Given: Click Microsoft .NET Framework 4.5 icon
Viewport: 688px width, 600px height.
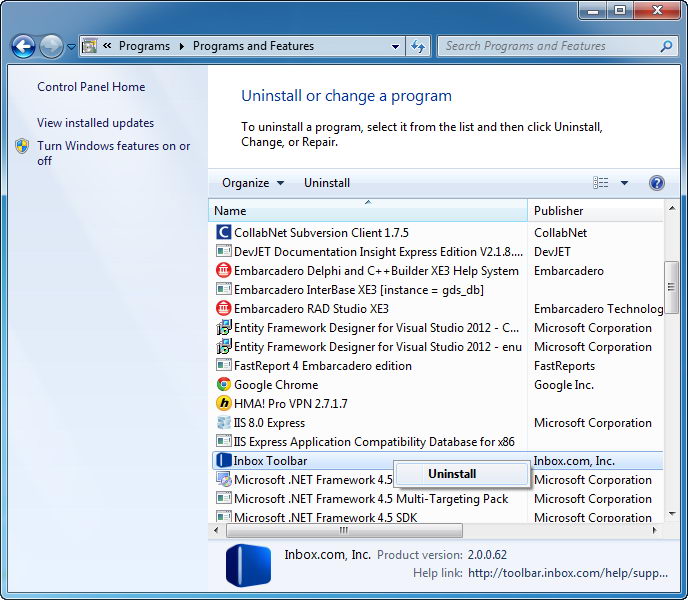Looking at the screenshot, I should pyautogui.click(x=224, y=479).
